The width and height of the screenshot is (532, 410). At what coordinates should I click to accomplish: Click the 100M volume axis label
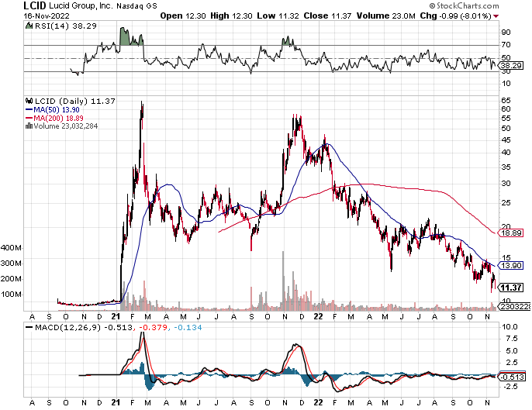(x=11, y=294)
